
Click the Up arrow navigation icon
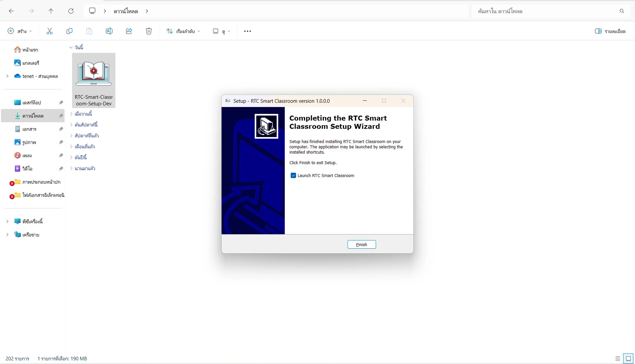51,11
